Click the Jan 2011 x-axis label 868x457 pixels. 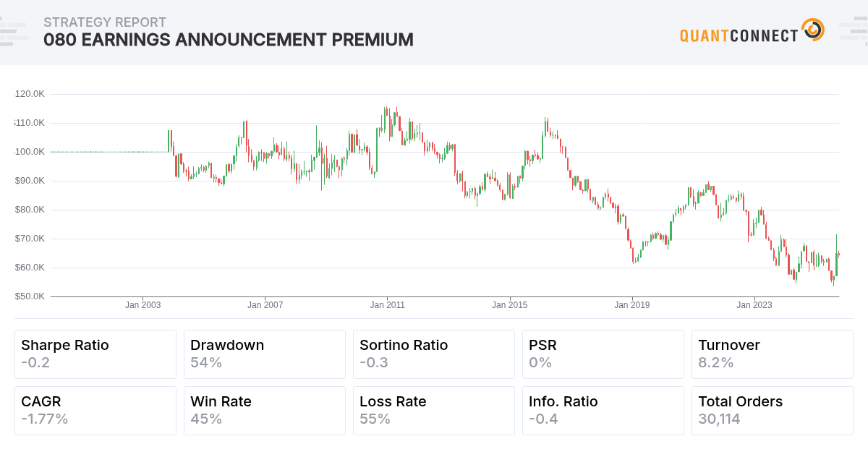tap(388, 305)
